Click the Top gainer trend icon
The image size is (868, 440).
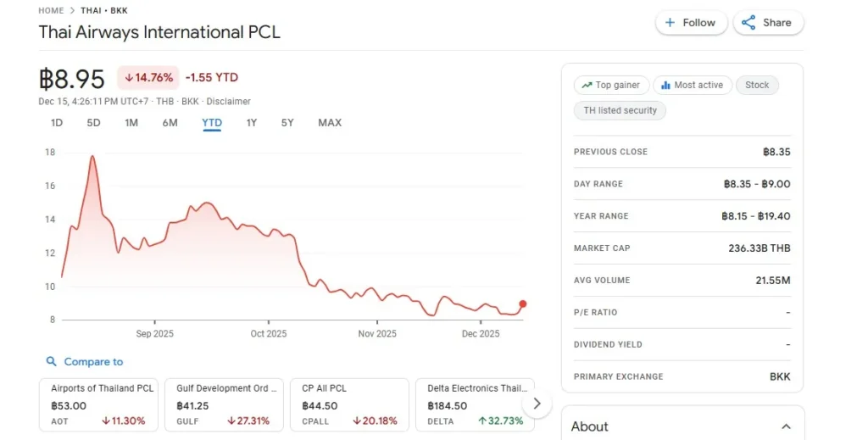[586, 85]
